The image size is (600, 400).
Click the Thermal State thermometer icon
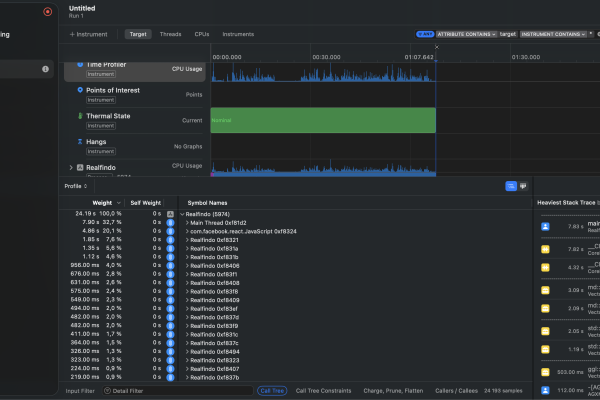(80, 116)
